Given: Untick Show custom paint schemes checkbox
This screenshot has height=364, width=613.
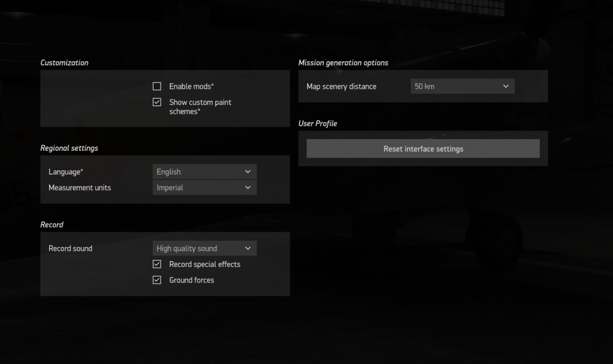Looking at the screenshot, I should coord(157,102).
